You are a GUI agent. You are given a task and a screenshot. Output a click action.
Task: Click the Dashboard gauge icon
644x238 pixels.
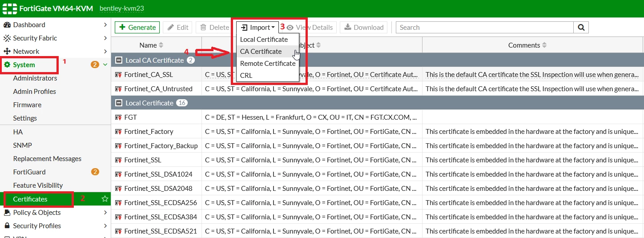[7, 25]
